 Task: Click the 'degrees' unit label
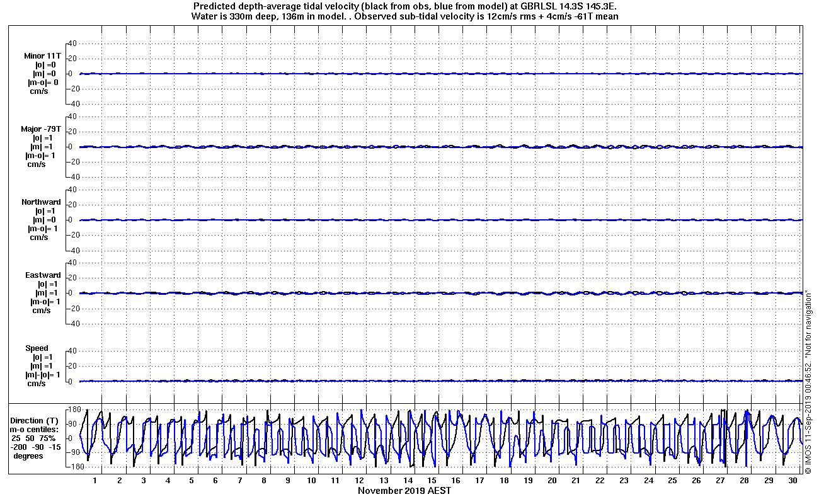coord(28,455)
